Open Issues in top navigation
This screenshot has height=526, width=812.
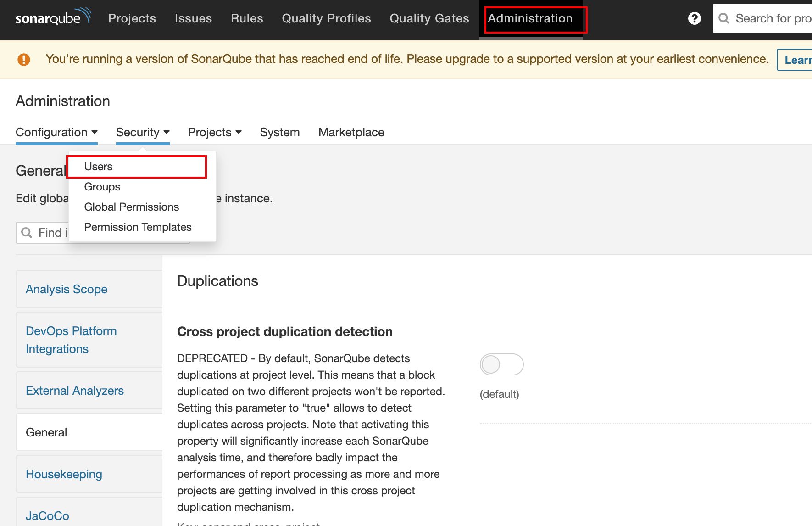(x=193, y=18)
